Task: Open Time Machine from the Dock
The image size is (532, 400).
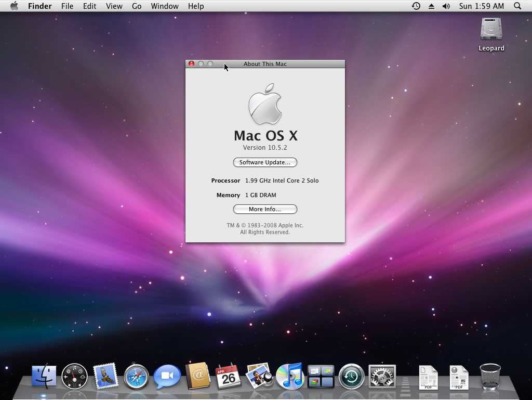Action: point(352,376)
